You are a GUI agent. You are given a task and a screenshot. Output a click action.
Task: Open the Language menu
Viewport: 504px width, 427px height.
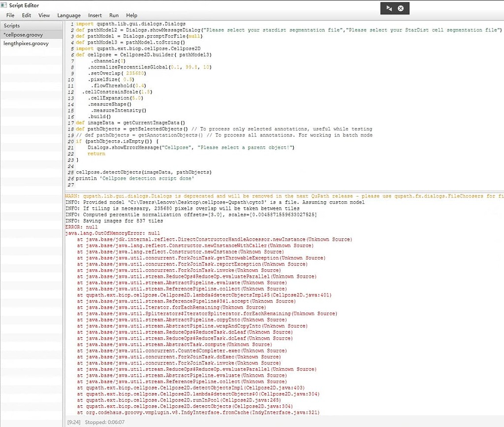(x=68, y=15)
